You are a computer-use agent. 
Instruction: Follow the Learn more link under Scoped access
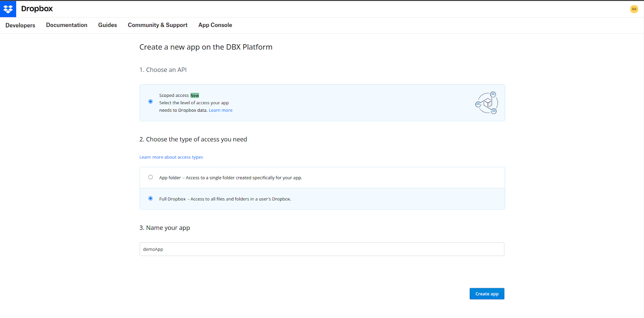point(221,110)
